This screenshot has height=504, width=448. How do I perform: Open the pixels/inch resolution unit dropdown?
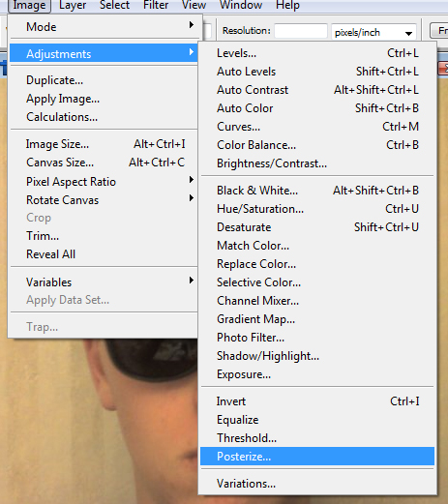pyautogui.click(x=373, y=32)
